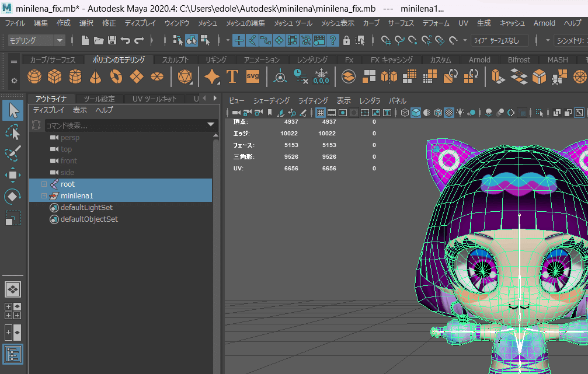
Task: Select the Paint Selection tool
Action: pos(13,153)
